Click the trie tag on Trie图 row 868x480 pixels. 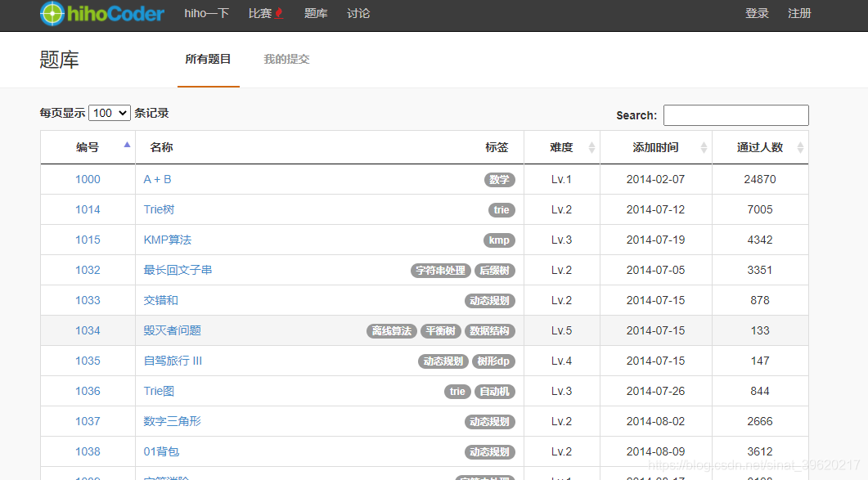point(457,392)
